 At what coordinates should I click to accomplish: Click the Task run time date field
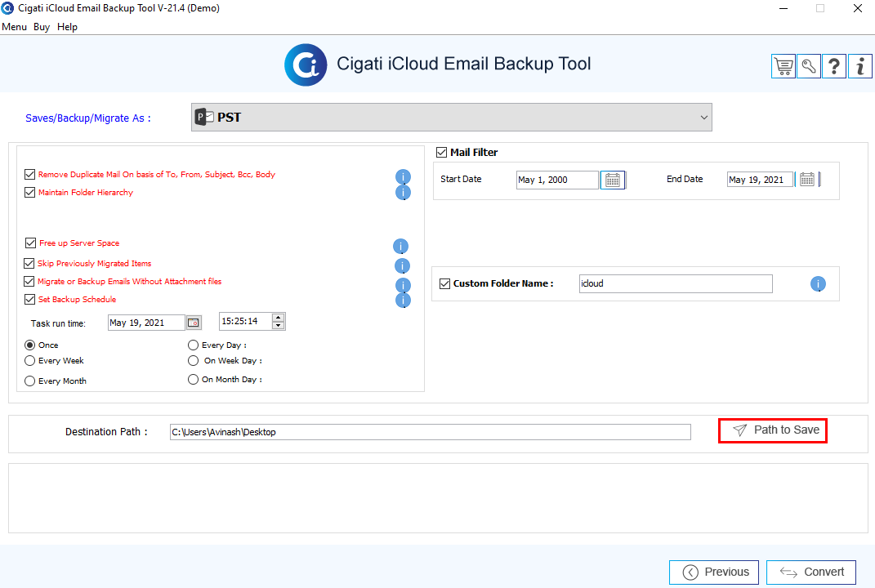146,323
